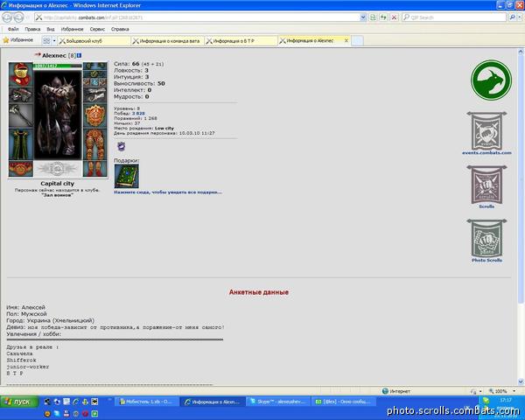525x420 pixels.
Task: Click the Интернет security zone status
Action: pyautogui.click(x=396, y=391)
